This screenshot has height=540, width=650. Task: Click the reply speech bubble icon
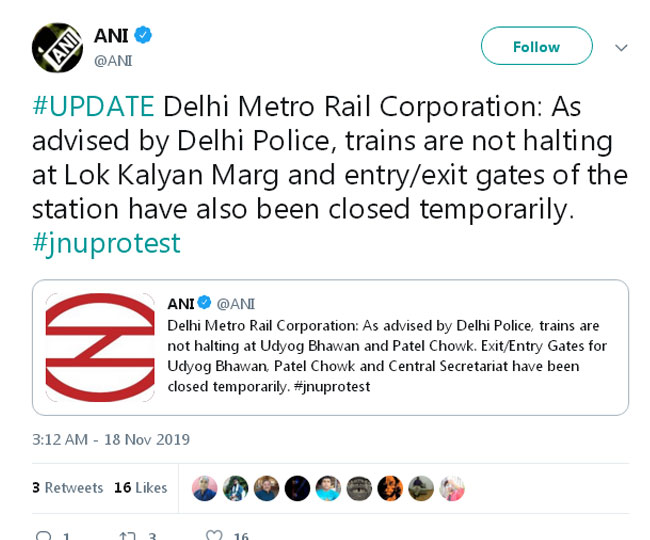point(43,536)
